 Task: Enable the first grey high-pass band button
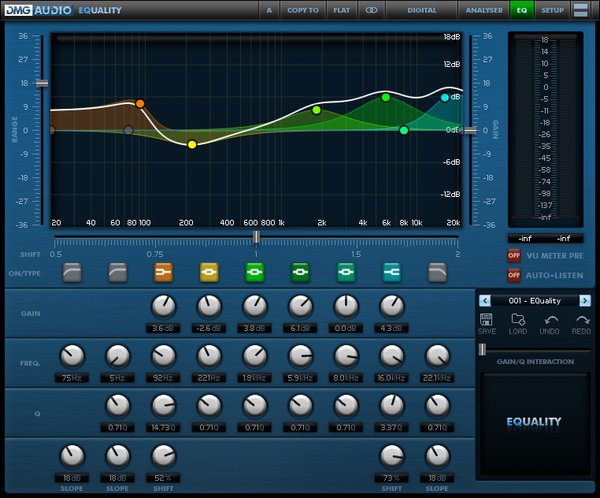[x=72, y=271]
